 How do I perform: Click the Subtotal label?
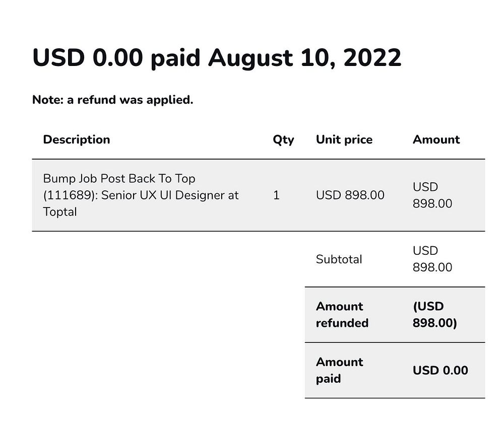(x=339, y=259)
